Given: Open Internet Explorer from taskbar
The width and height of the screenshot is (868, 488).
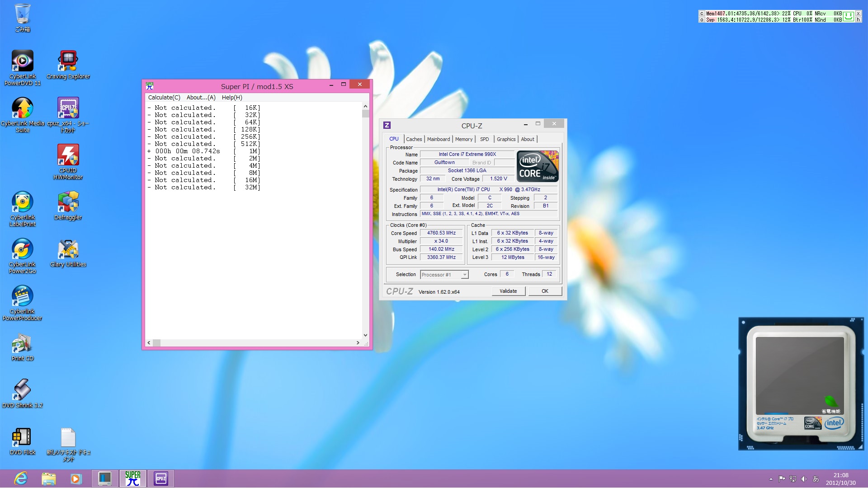Looking at the screenshot, I should pyautogui.click(x=21, y=479).
